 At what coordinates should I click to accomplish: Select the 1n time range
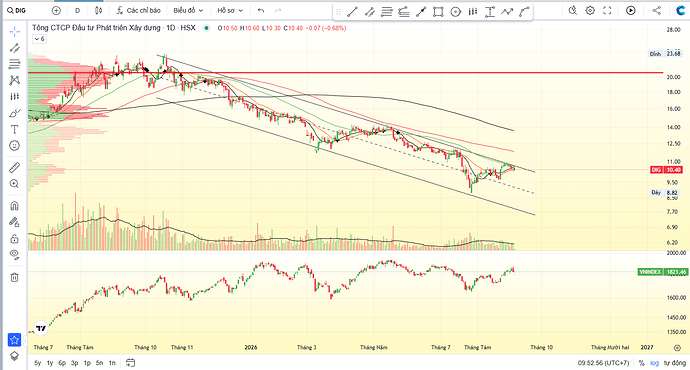point(112,363)
